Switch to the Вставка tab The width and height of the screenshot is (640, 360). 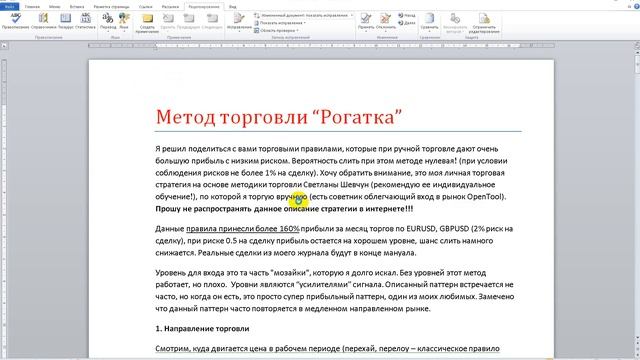[77, 7]
